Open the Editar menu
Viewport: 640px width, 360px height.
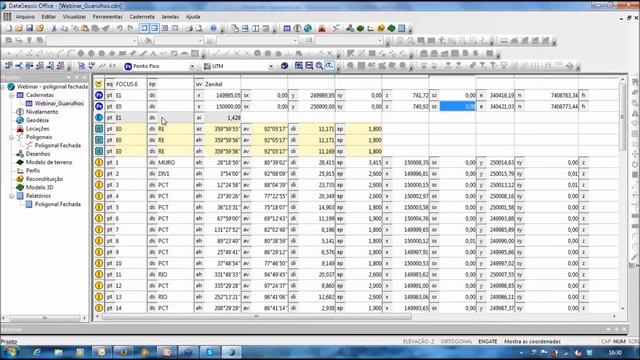49,17
